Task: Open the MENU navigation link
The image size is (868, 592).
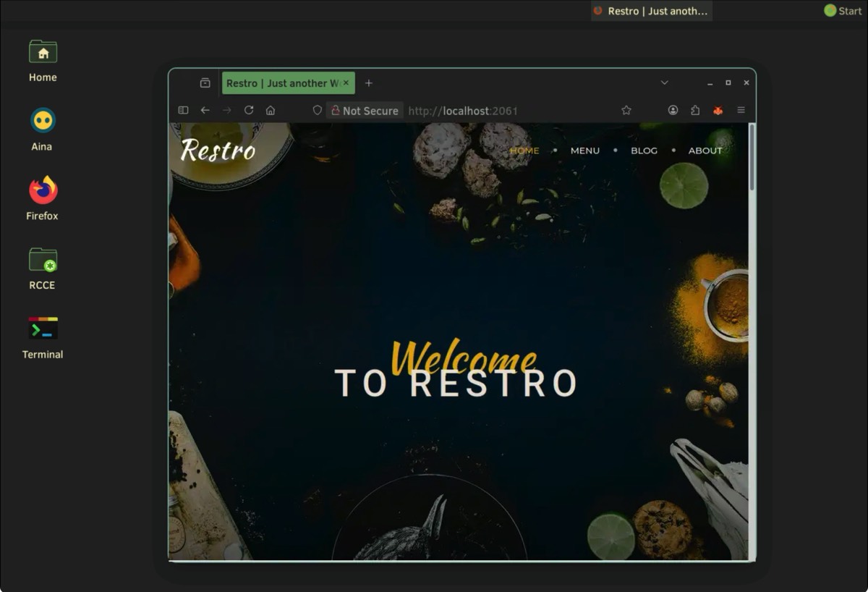Action: pos(584,151)
